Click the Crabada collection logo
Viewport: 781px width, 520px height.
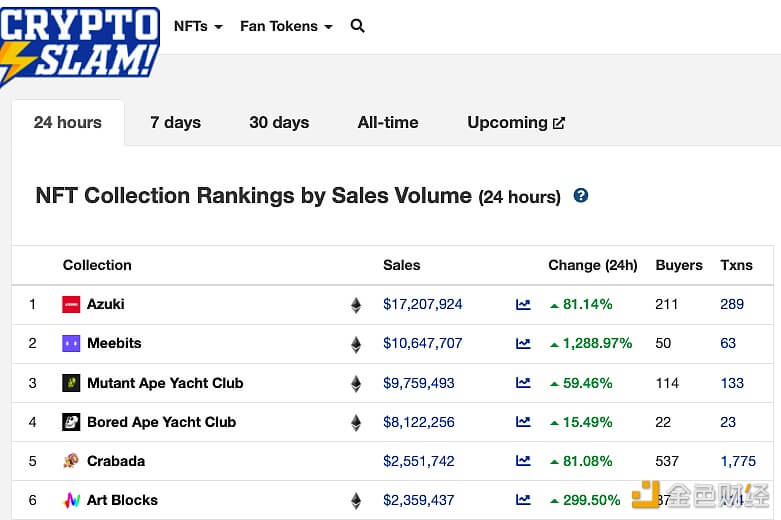pos(71,461)
